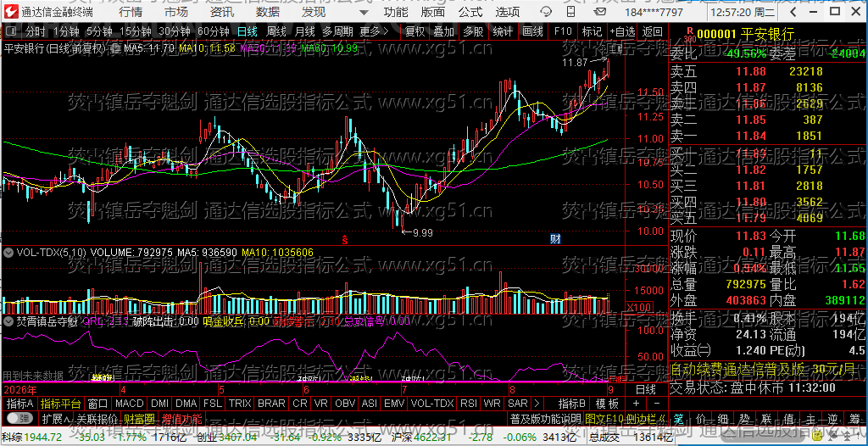The width and height of the screenshot is (868, 446).
Task: Toggle the 画线 drawing tools
Action: coord(532,31)
